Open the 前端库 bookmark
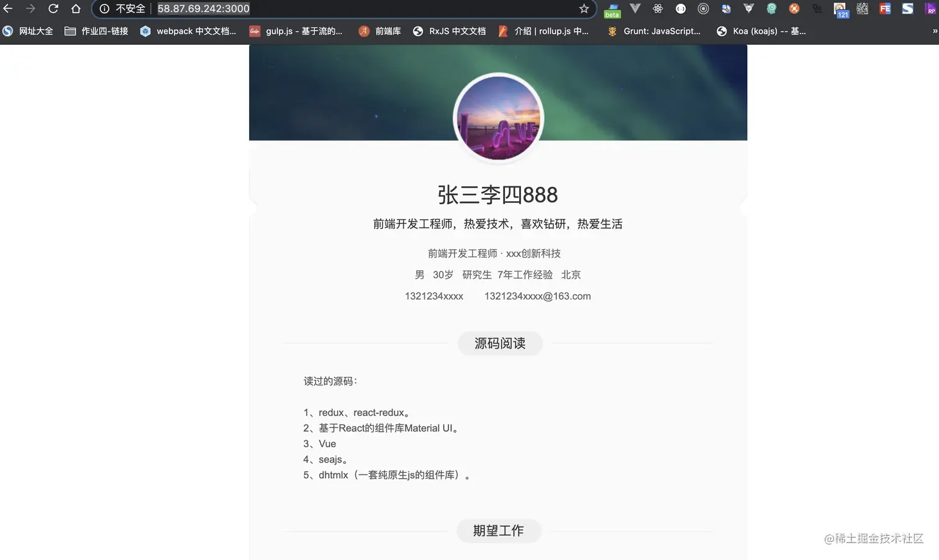Screen dimensions: 939x560 [380, 31]
